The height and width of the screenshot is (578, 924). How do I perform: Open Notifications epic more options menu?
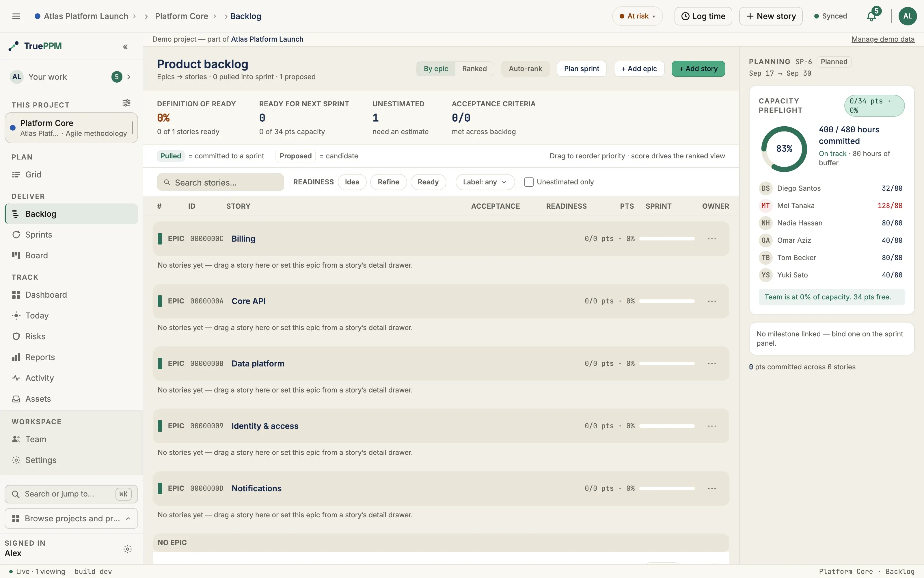click(x=712, y=488)
